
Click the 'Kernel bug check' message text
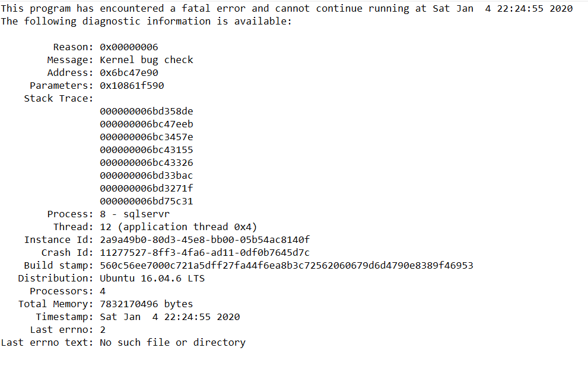pyautogui.click(x=146, y=60)
